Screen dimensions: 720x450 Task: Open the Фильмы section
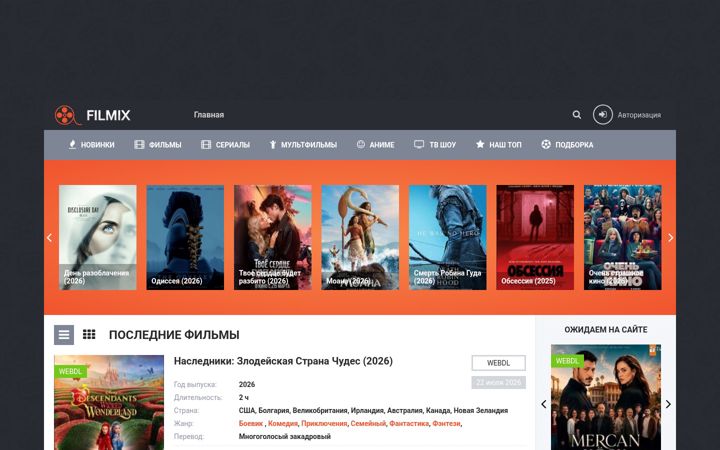[165, 145]
